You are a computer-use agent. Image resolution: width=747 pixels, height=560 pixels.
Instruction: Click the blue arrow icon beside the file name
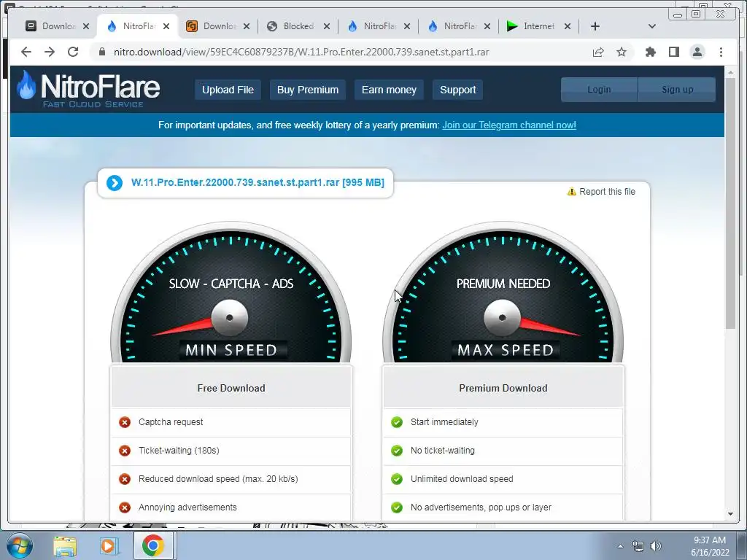coord(115,182)
